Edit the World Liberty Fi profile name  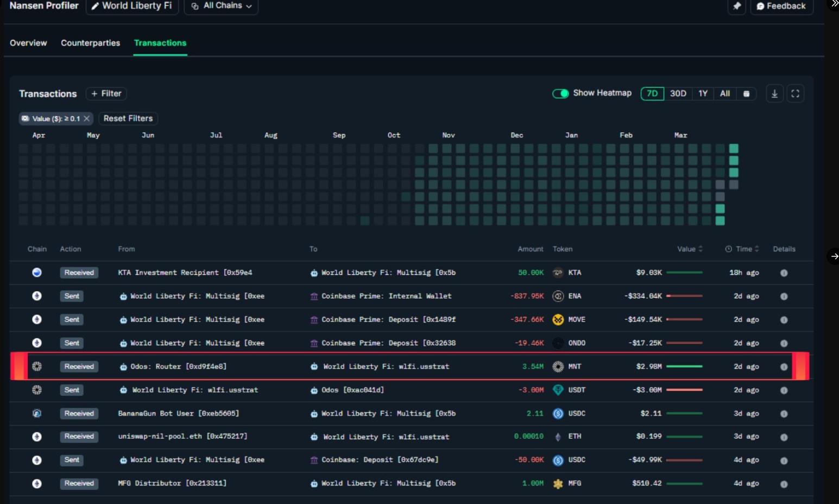(x=132, y=6)
